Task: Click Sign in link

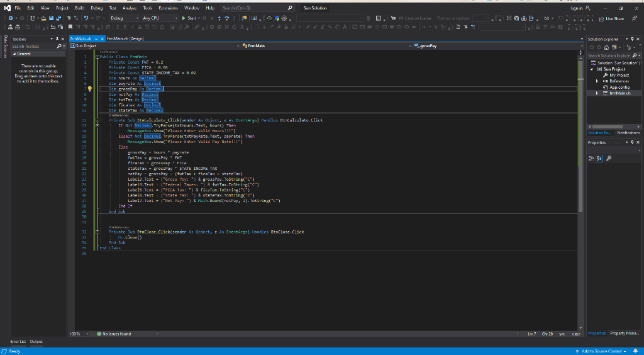Action: pyautogui.click(x=576, y=8)
